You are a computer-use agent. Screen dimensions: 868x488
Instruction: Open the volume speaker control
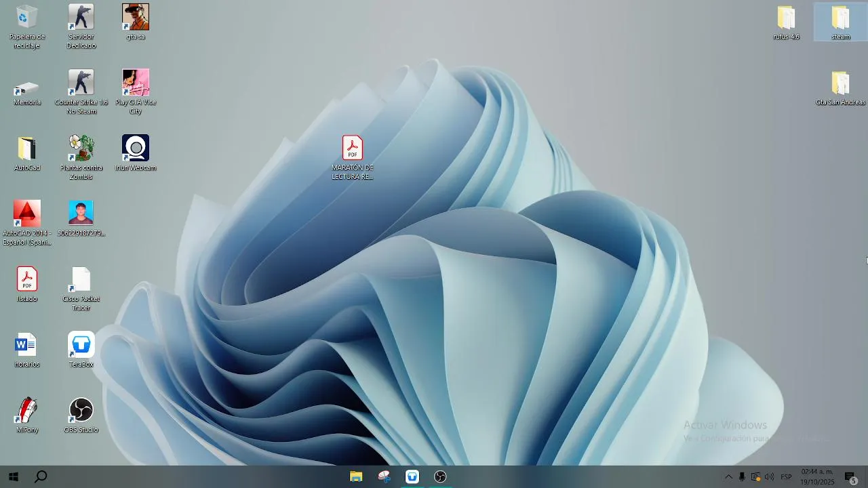770,477
